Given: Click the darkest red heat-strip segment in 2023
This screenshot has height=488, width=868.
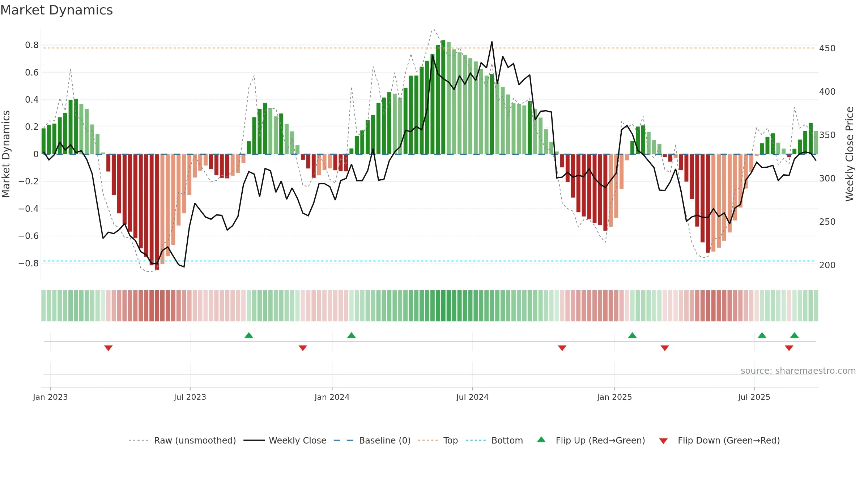Looking at the screenshot, I should coord(157,306).
